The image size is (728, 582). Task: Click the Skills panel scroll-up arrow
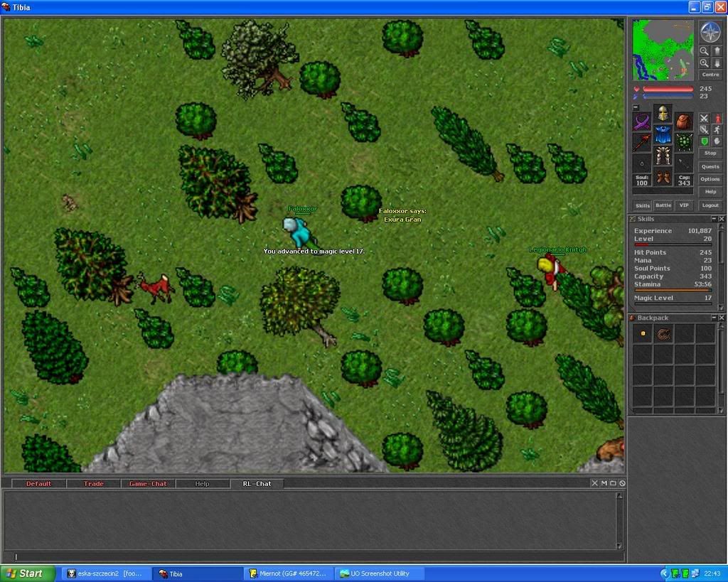tap(721, 226)
